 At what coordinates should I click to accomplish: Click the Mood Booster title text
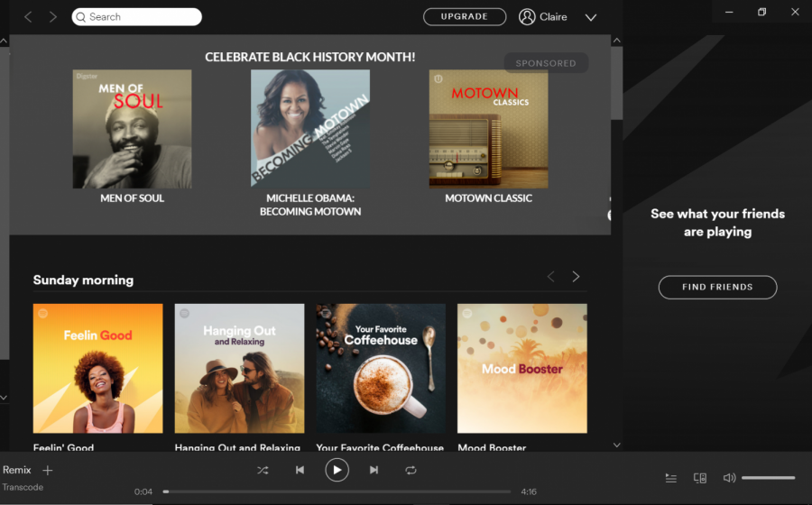coord(492,447)
